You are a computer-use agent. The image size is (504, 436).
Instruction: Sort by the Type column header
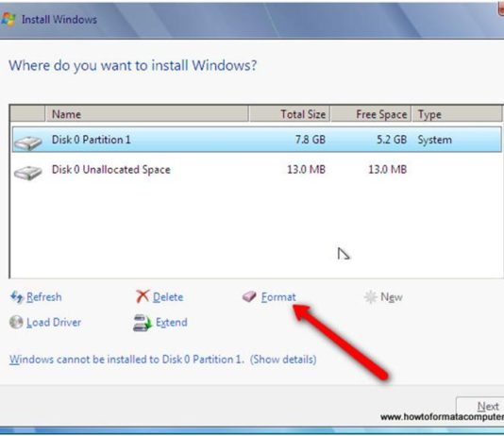(457, 114)
